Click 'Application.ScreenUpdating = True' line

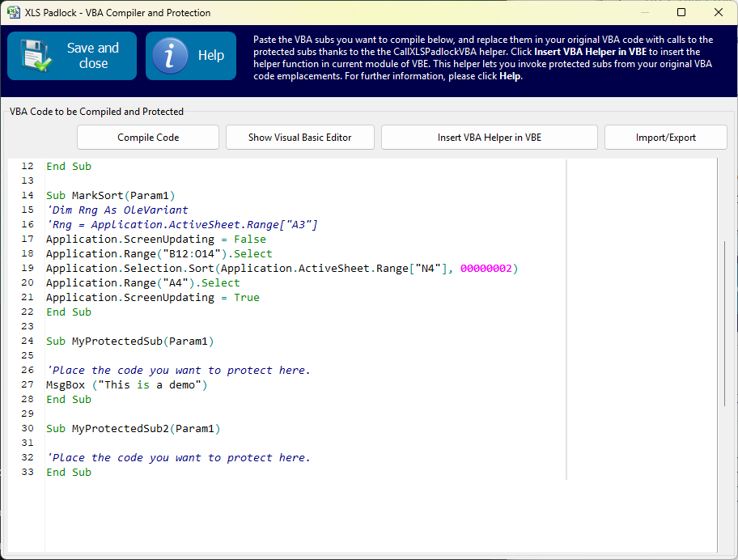point(152,298)
